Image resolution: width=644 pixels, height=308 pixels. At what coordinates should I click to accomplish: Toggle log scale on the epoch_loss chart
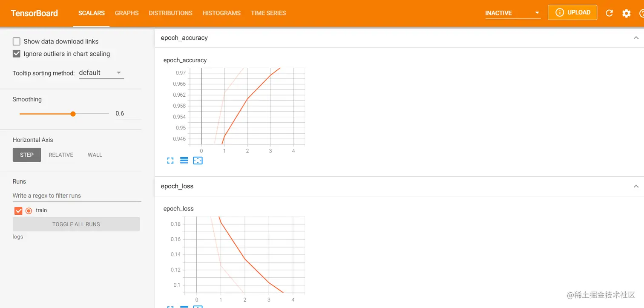(184, 307)
